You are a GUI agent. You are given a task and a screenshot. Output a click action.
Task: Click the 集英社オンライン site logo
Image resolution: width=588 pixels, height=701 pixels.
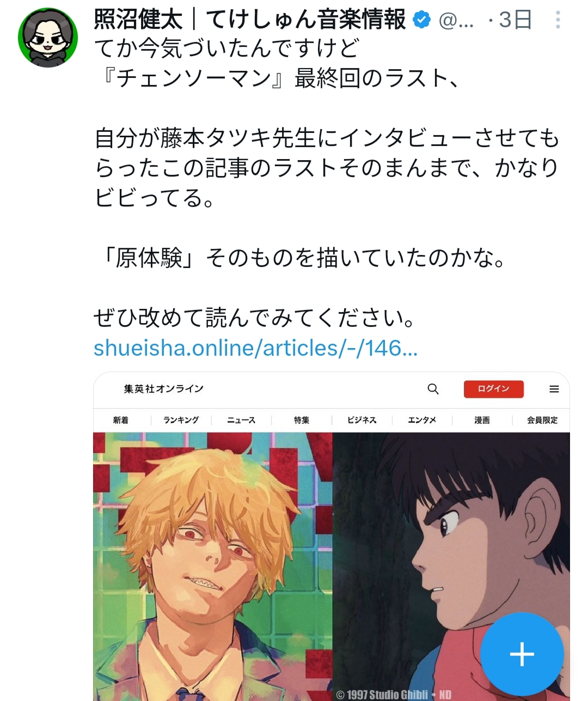click(163, 389)
